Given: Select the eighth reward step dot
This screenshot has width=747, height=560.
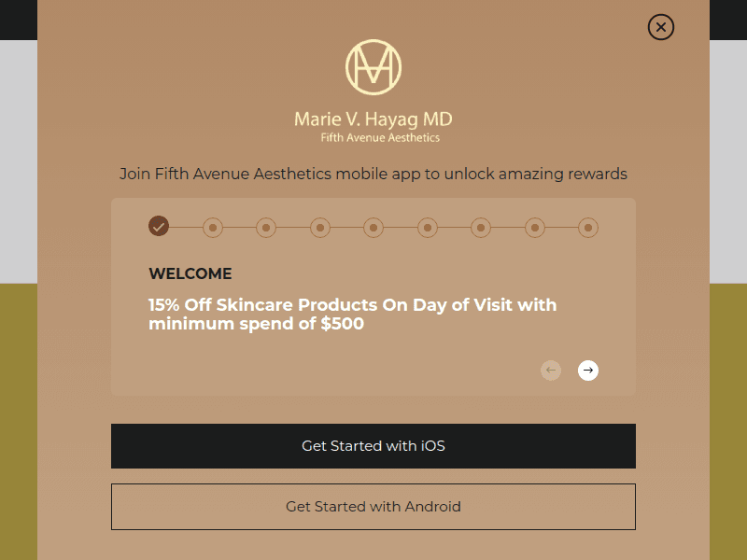Looking at the screenshot, I should tap(535, 228).
